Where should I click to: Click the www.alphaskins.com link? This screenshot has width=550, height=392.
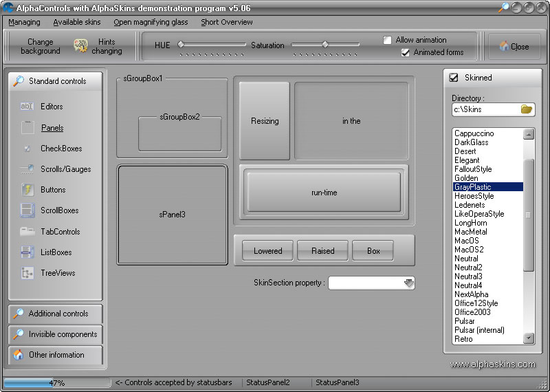[492, 364]
